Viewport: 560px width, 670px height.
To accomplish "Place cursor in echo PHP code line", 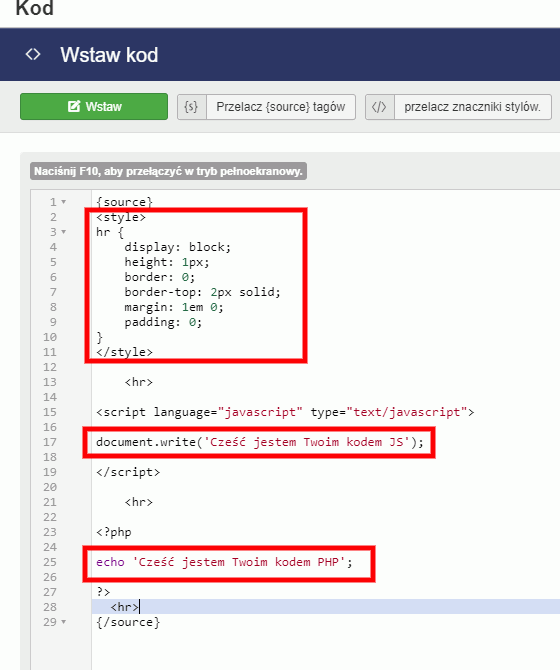I will (224, 562).
